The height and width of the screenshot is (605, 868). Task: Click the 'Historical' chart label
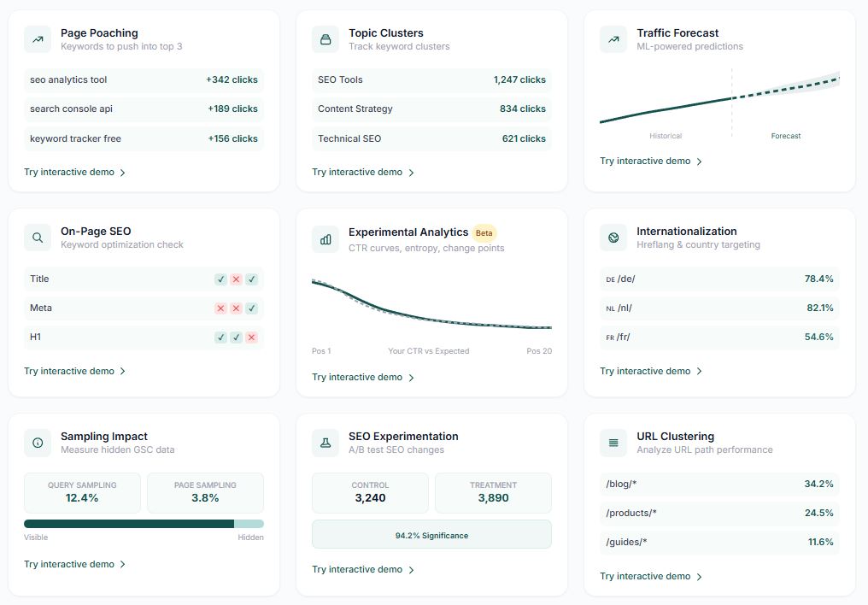tap(666, 136)
